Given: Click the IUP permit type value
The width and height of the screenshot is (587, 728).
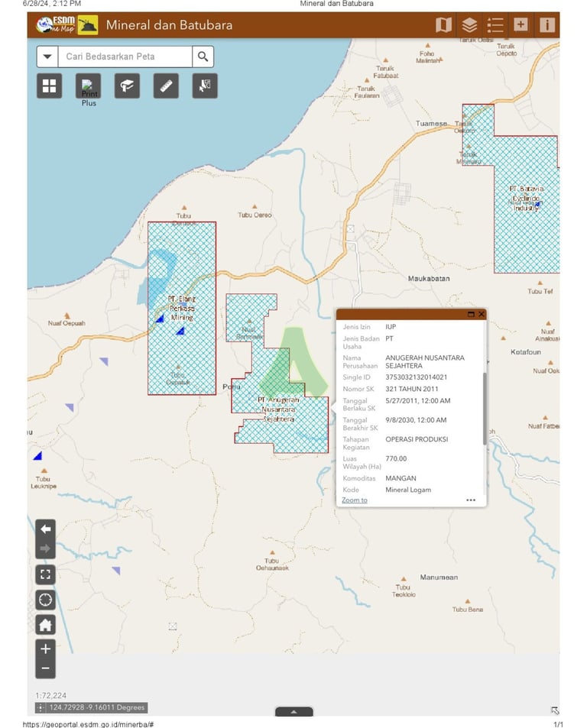Looking at the screenshot, I should coord(391,327).
